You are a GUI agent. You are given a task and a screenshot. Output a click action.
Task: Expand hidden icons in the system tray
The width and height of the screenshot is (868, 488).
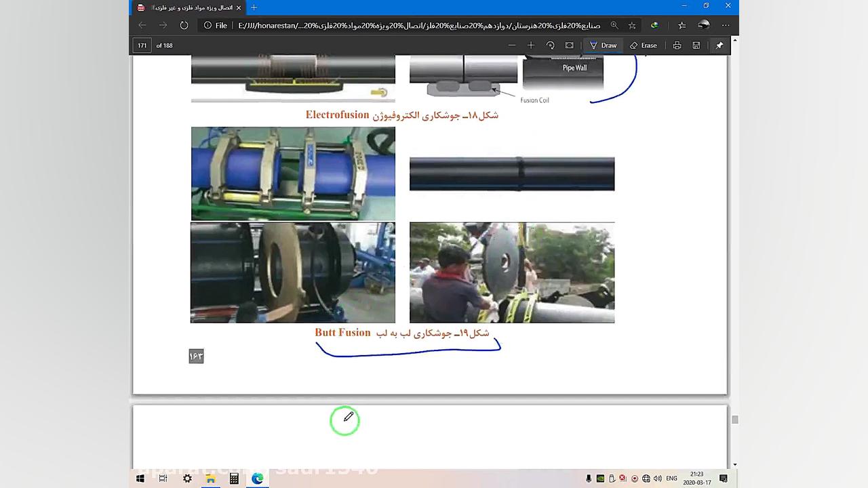[x=578, y=479]
